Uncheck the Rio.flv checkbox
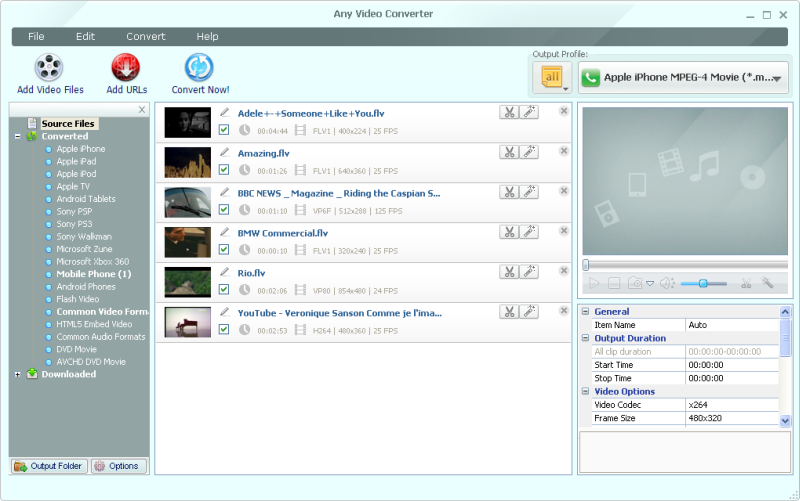Viewport: 800px width, 501px height. coord(224,289)
